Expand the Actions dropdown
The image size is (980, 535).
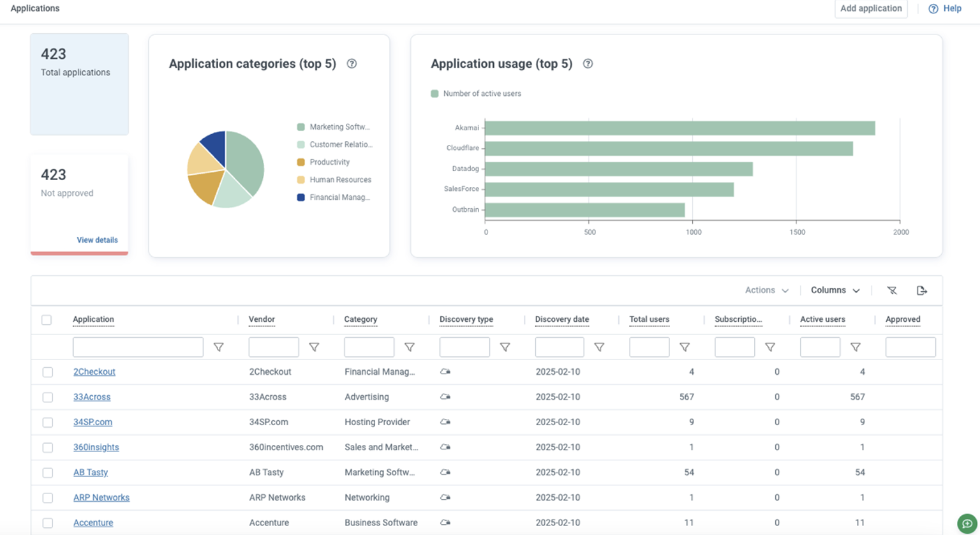click(x=767, y=290)
